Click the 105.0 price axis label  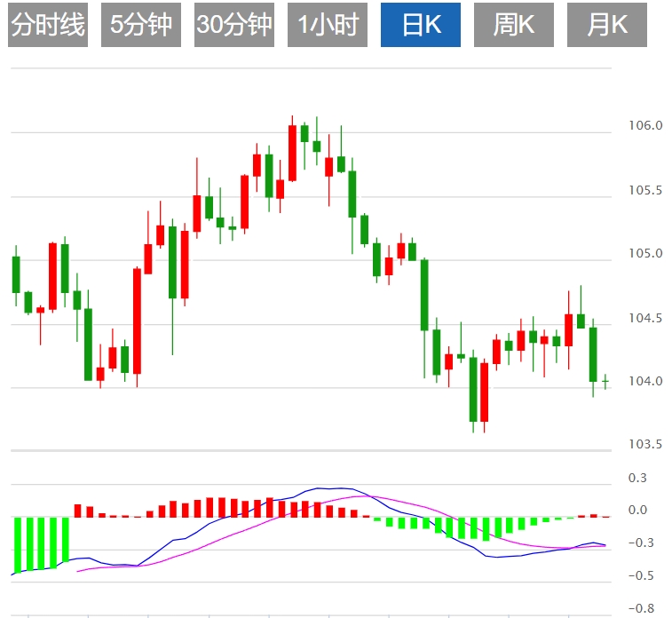tap(645, 253)
